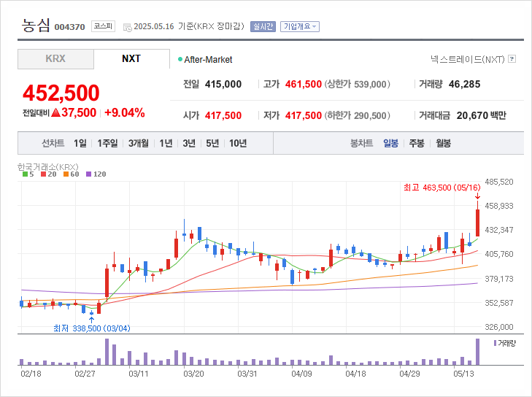Click the 최고 463,500 (05/16) annotation

pyautogui.click(x=442, y=188)
